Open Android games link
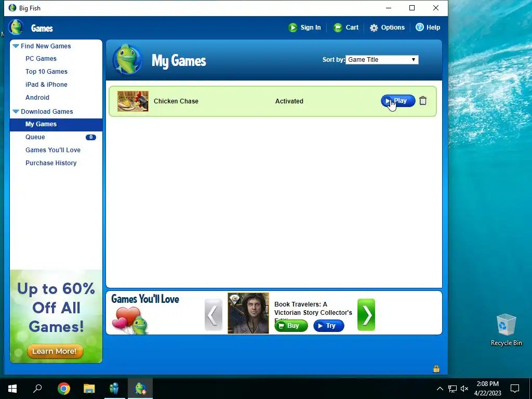The width and height of the screenshot is (532, 399). (37, 97)
